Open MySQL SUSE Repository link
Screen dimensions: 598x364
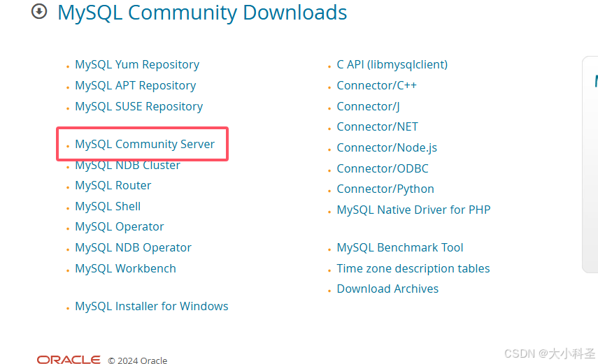click(138, 106)
